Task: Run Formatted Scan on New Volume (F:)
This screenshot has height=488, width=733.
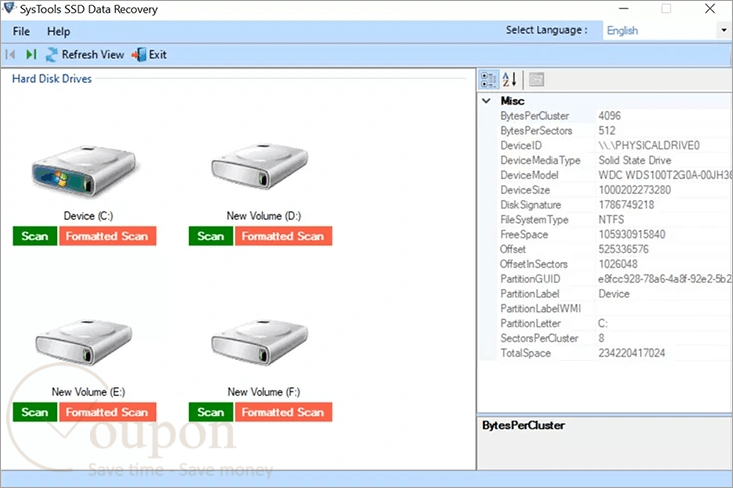Action: point(283,412)
